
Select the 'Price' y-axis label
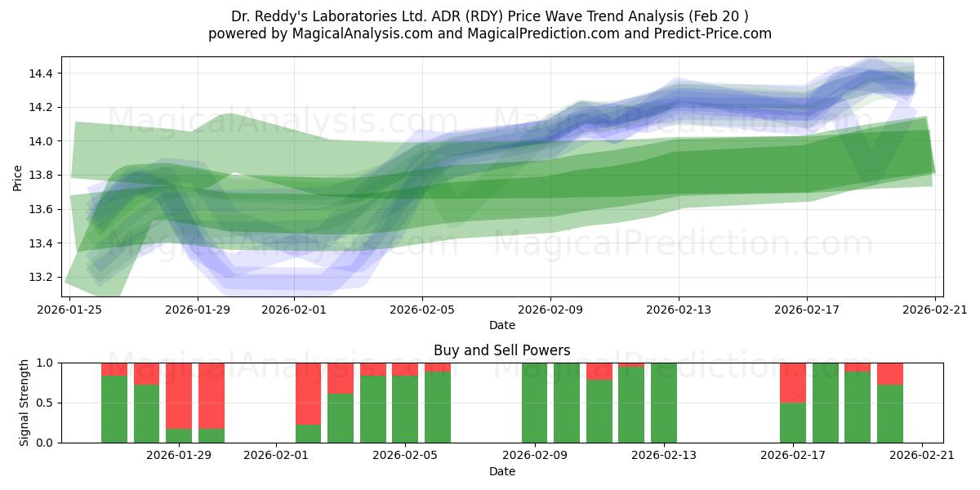coord(18,176)
